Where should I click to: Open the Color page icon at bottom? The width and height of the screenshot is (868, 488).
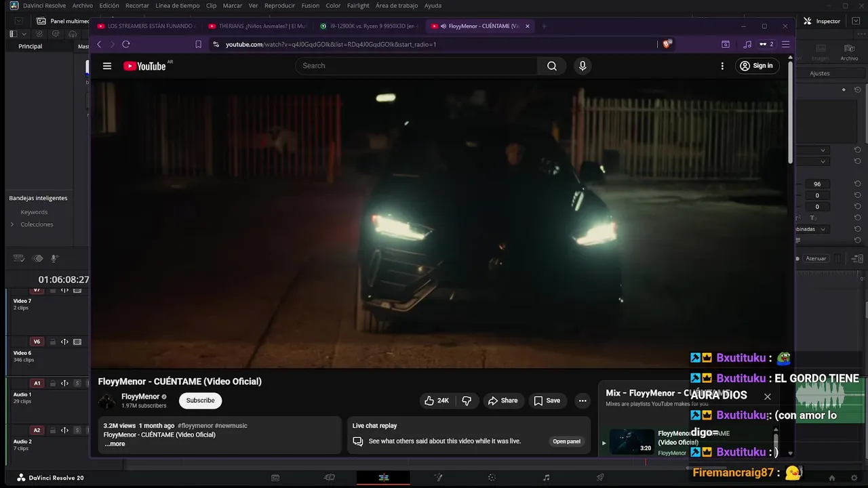[492, 478]
